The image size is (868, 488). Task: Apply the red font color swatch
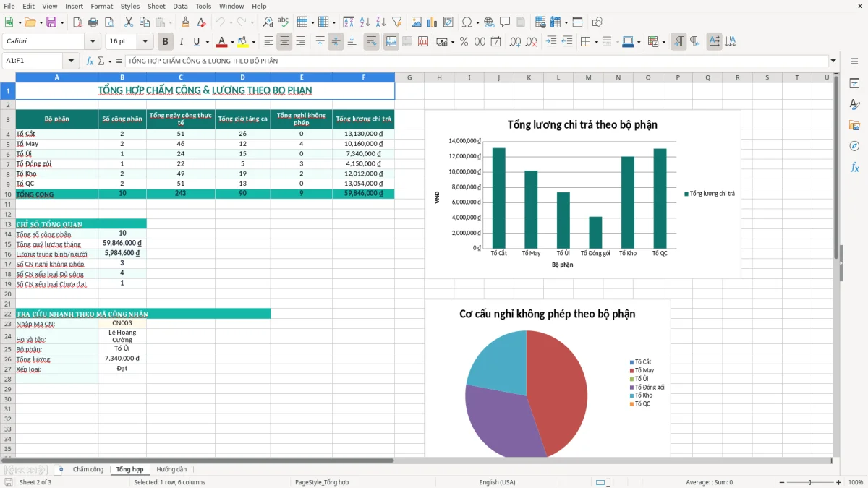(222, 42)
